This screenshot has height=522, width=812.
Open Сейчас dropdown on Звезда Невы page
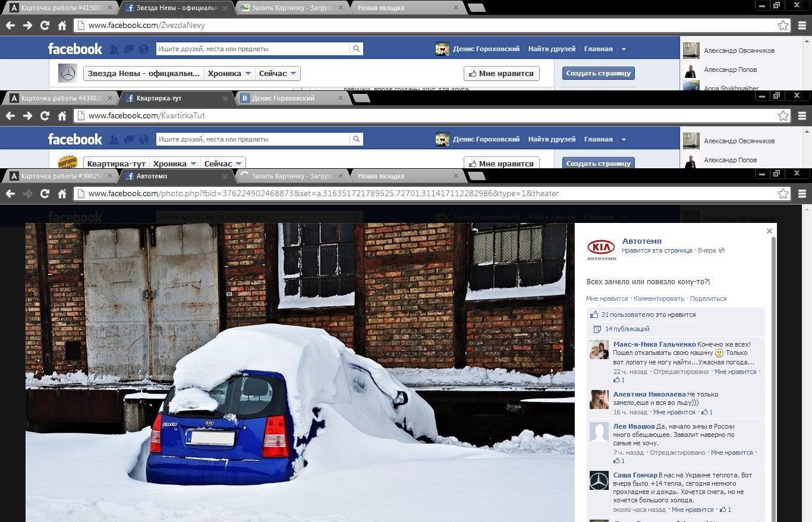pos(277,73)
